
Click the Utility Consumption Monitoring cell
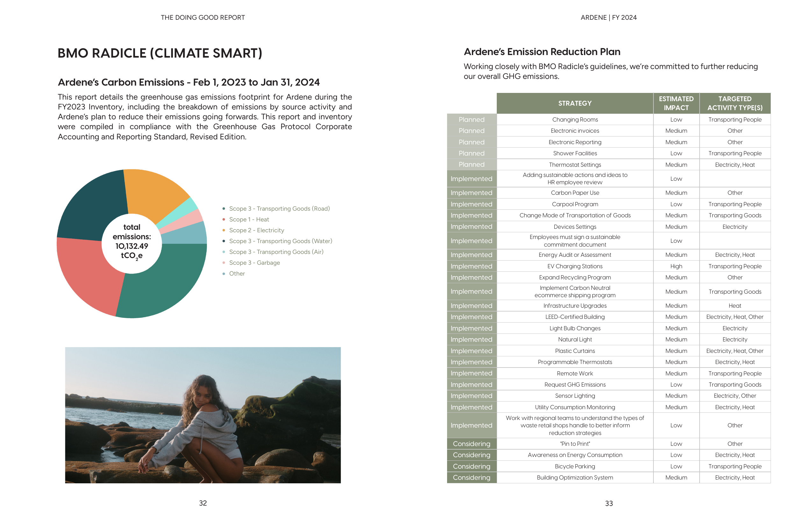[575, 407]
